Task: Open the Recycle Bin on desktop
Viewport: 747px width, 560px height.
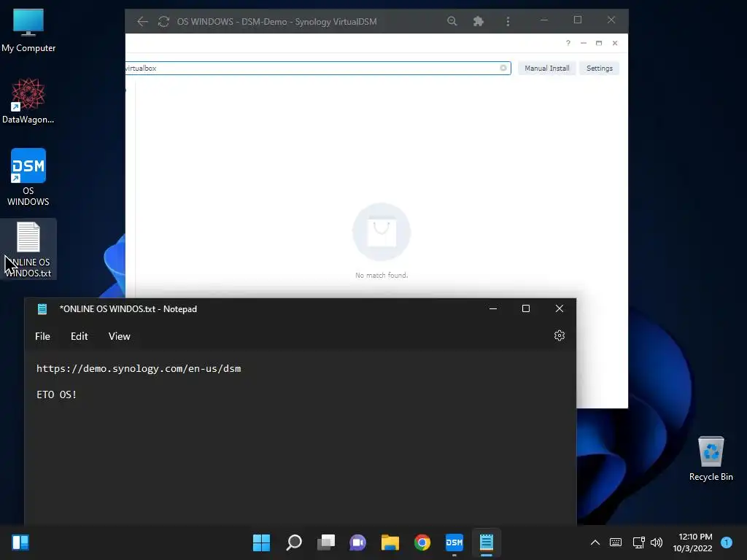Action: click(711, 458)
